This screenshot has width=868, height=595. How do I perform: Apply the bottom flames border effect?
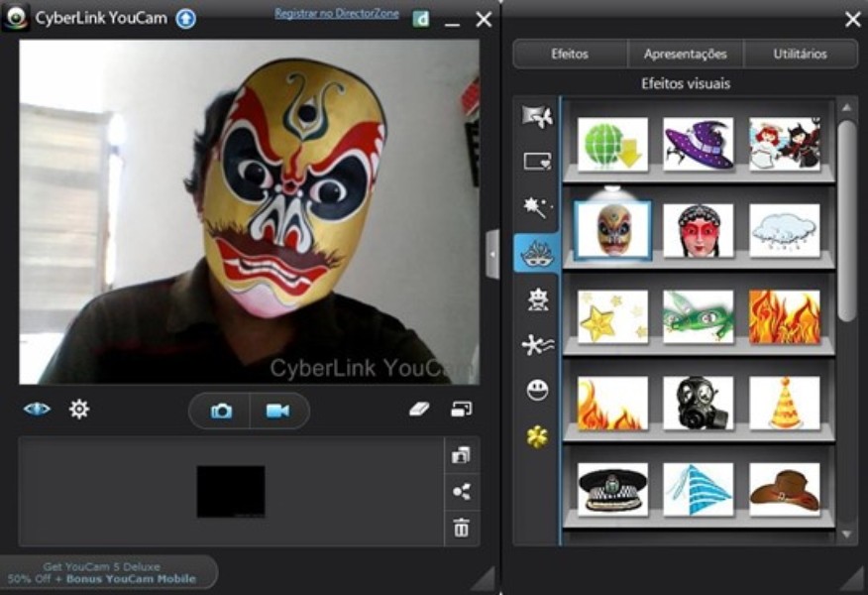coord(612,404)
